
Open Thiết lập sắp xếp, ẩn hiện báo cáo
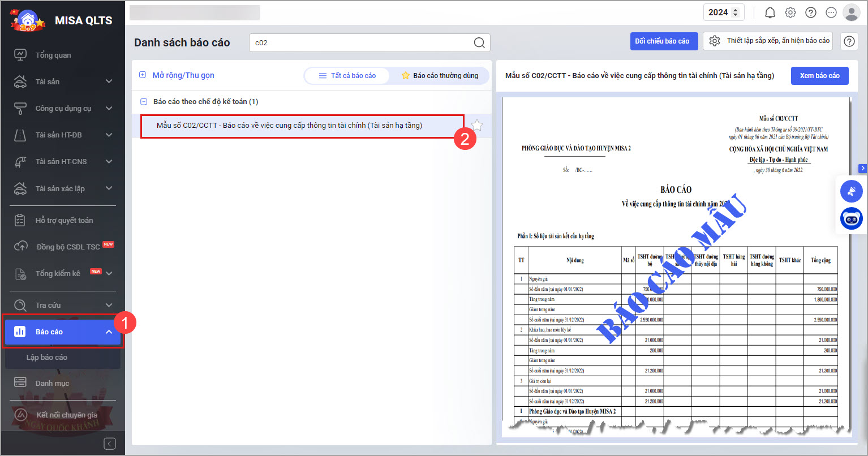click(768, 41)
